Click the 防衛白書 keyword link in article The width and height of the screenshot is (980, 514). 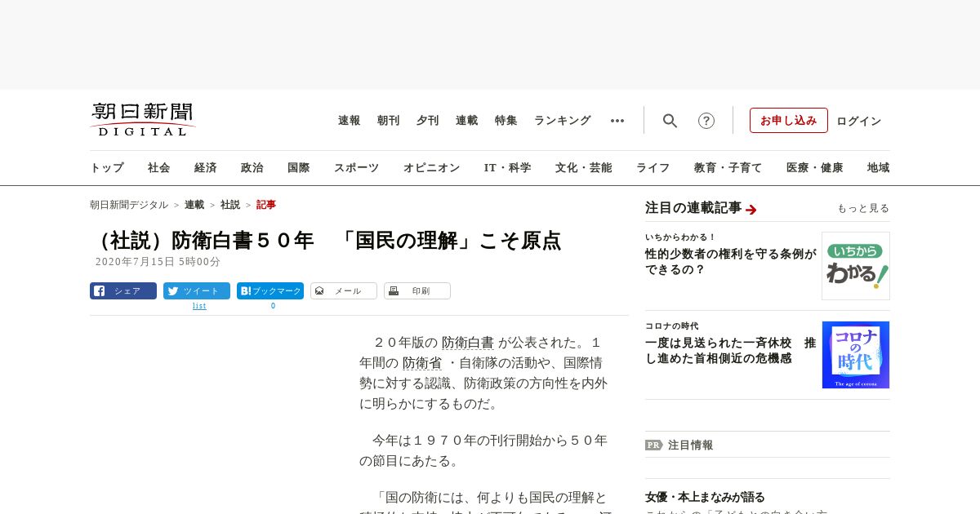(468, 343)
